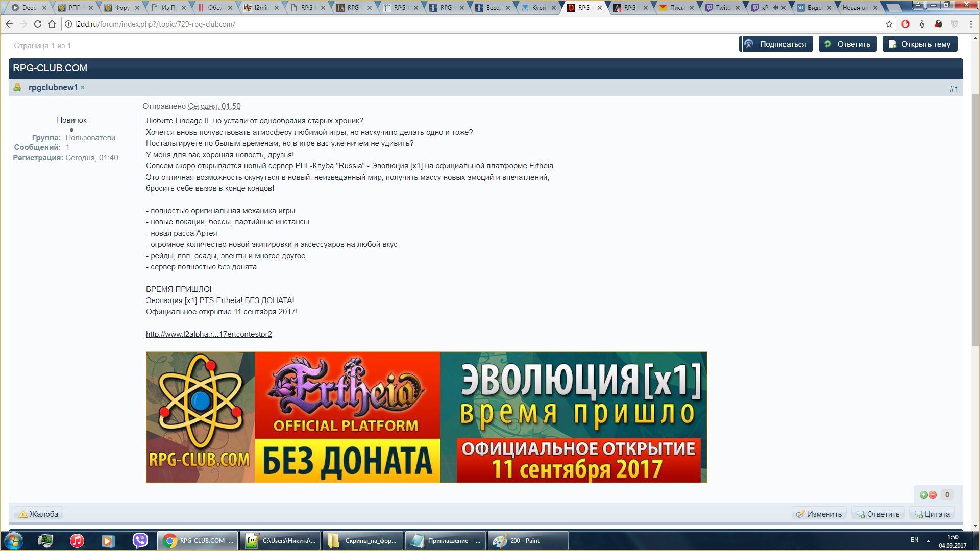Viewport: 980px width, 551px height.
Task: Downvote the post with red minus
Action: pos(933,495)
